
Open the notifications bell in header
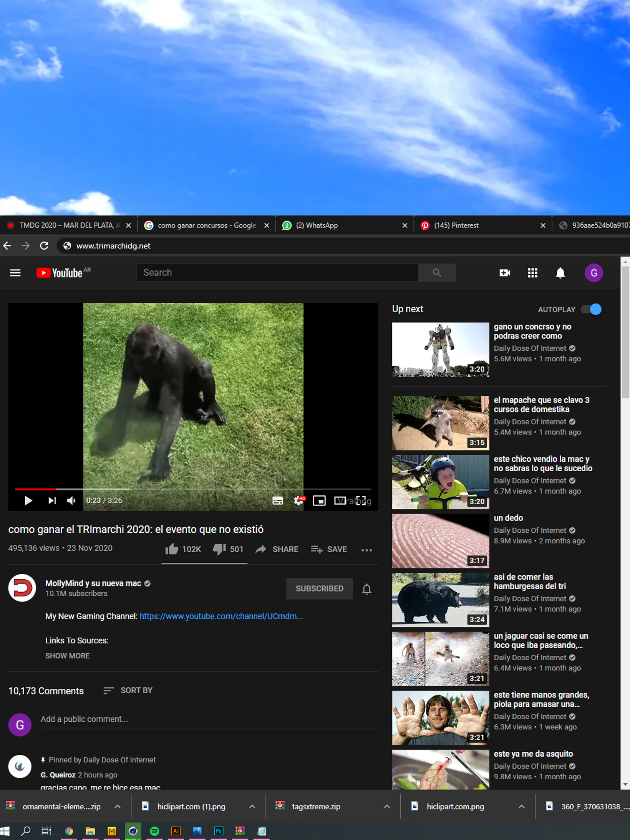pos(560,273)
